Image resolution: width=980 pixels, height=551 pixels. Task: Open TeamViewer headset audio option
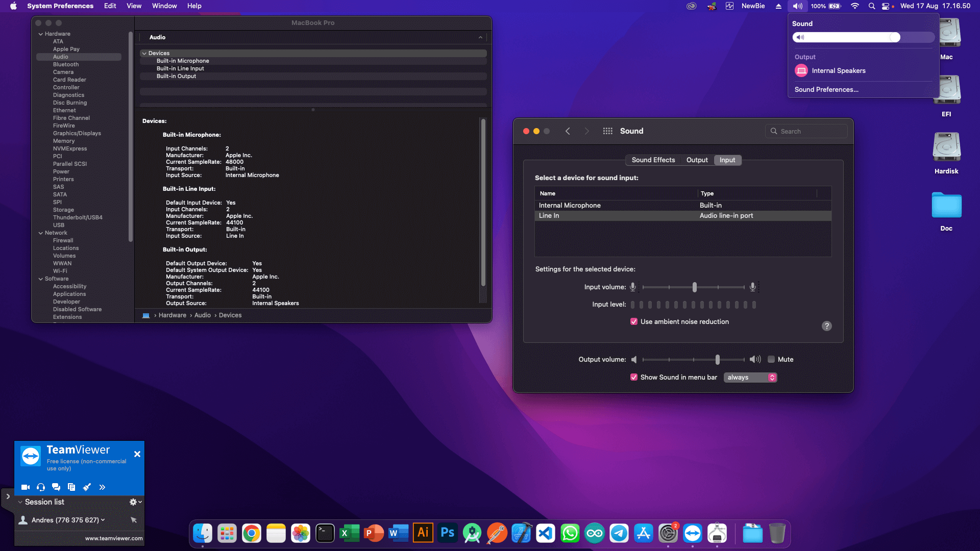tap(41, 487)
